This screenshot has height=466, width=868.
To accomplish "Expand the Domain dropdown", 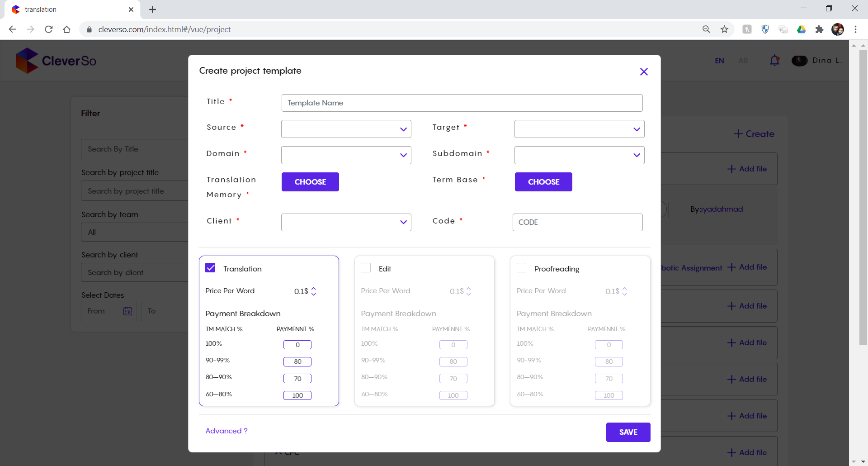I will [x=346, y=155].
